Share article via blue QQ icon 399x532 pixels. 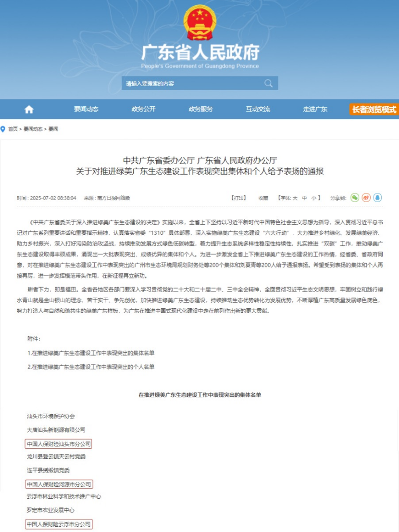[x=377, y=198]
